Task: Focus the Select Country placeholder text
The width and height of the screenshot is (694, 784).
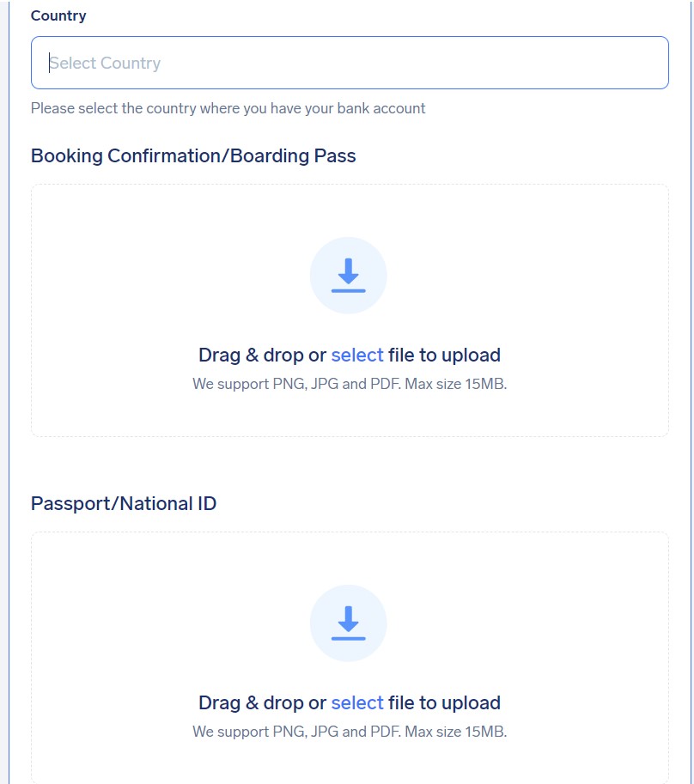Action: 105,63
